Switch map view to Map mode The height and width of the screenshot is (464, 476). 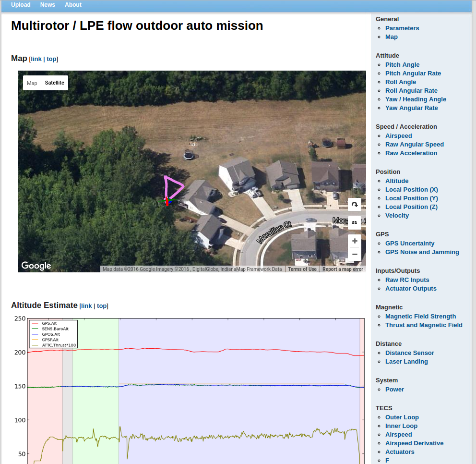coord(32,83)
